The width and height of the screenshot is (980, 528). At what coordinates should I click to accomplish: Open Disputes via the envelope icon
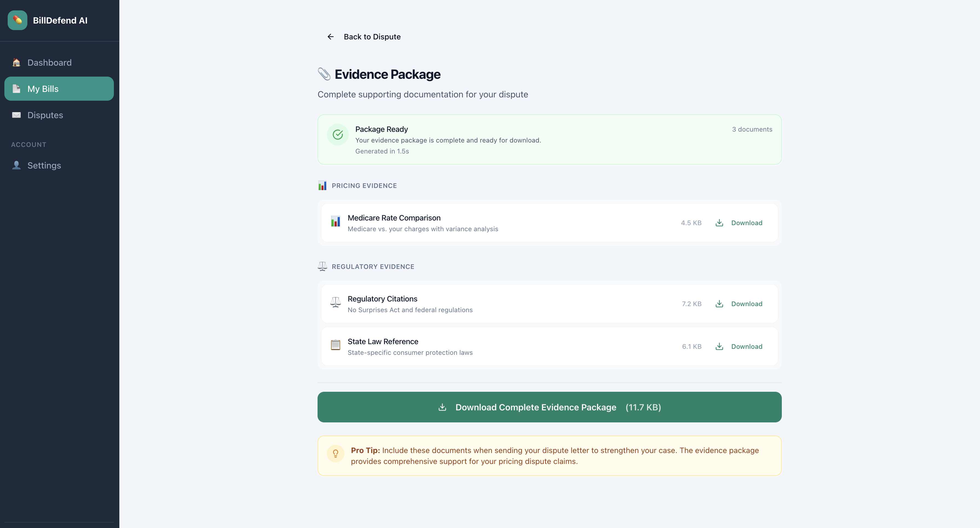[16, 115]
